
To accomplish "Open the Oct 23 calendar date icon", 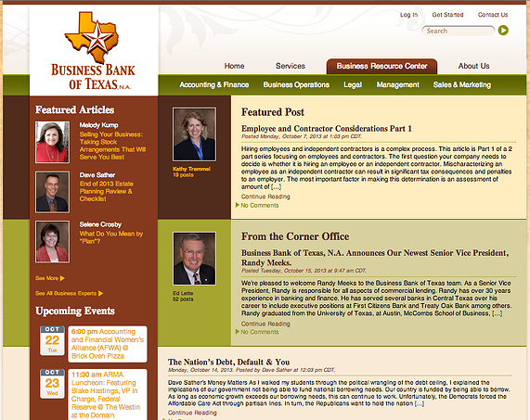I will point(52,384).
